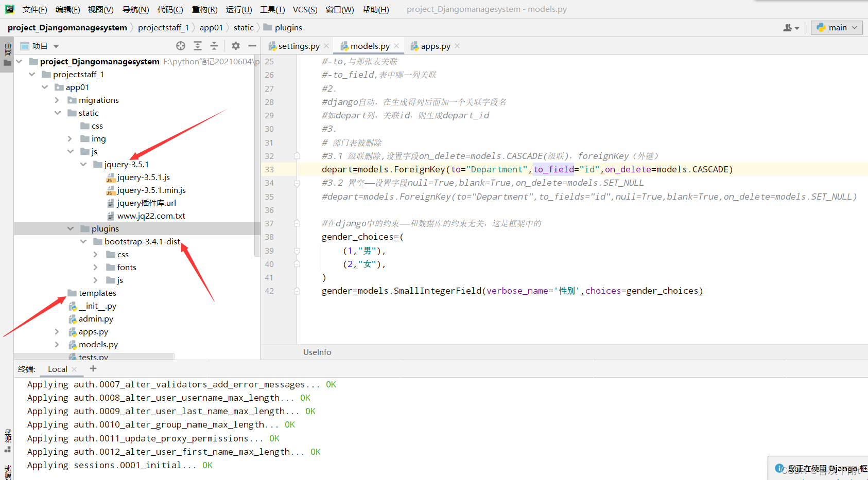Image resolution: width=868 pixels, height=480 pixels.
Task: Open the 重构(R) menu
Action: [204, 9]
